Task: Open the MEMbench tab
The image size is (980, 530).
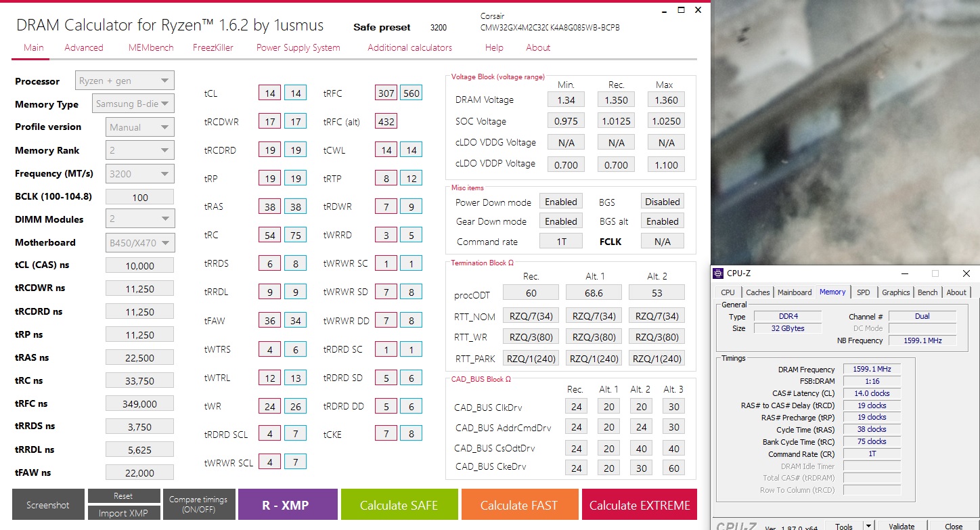Action: 151,47
